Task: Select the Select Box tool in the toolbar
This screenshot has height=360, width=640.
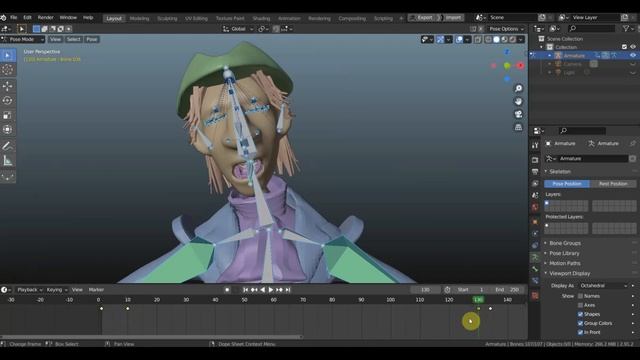Action: pos(8,55)
